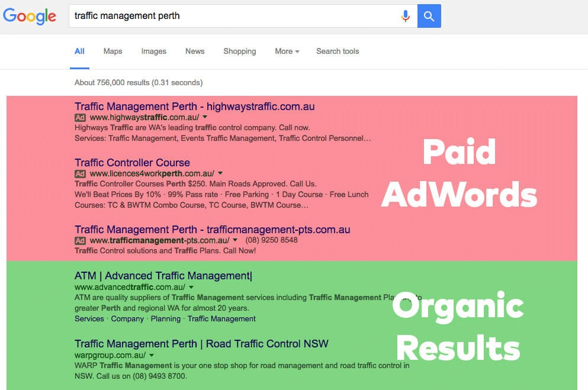Open Search tools
Screen dimensions: 588x390
click(338, 51)
